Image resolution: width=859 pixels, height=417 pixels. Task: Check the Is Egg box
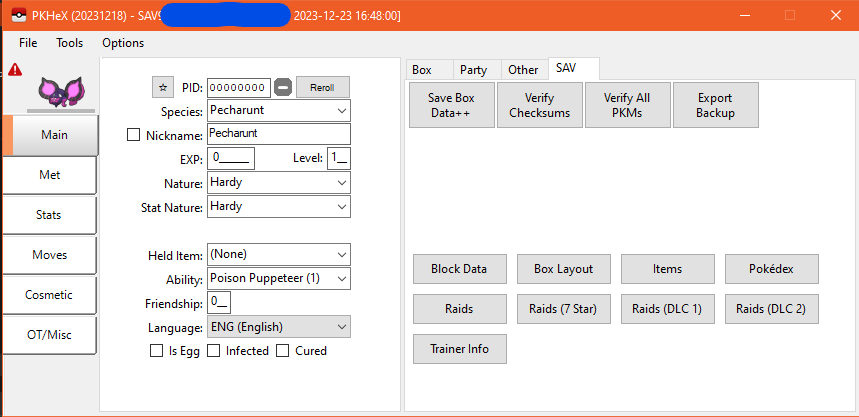point(156,351)
